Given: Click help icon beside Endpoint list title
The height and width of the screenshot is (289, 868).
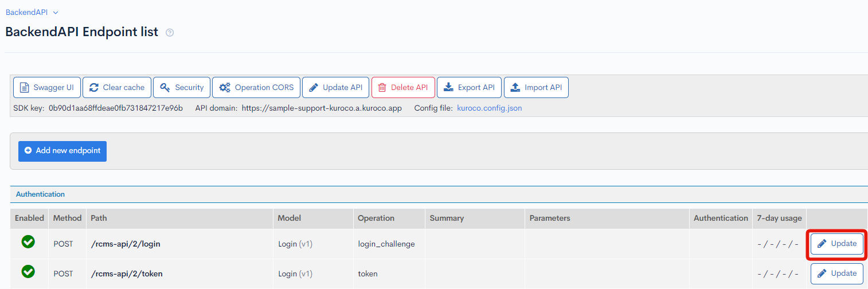Looking at the screenshot, I should 170,33.
